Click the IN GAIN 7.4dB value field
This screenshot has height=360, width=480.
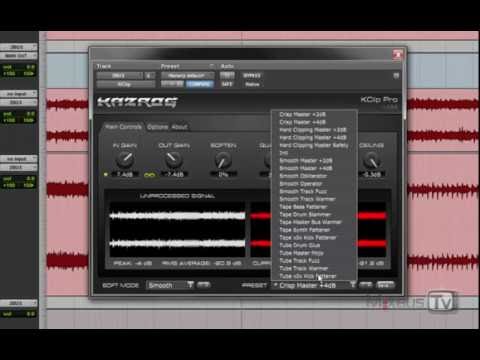tap(125, 174)
